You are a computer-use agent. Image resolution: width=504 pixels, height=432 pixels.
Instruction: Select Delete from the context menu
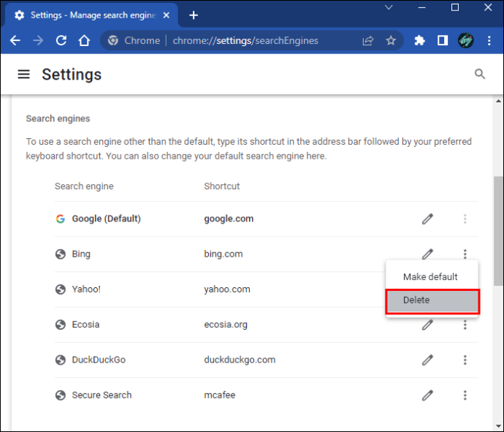coord(432,300)
